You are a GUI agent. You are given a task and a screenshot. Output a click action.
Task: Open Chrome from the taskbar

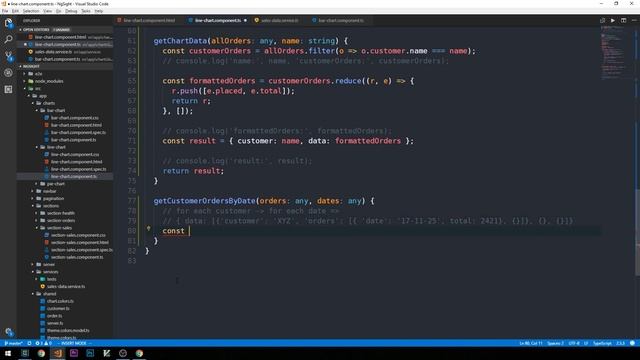pos(41,353)
